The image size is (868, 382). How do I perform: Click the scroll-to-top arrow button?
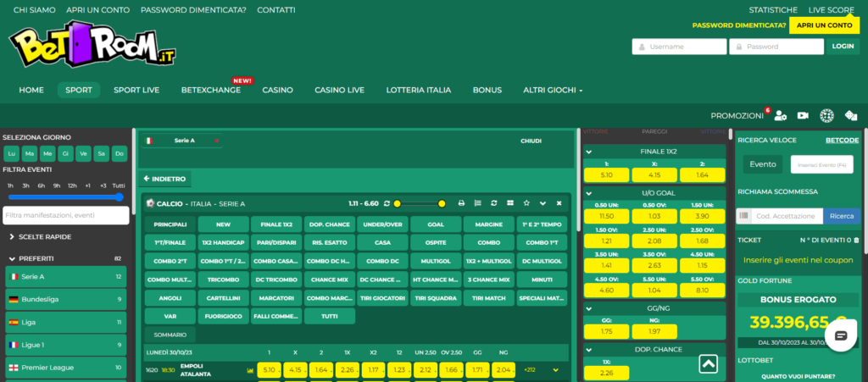coord(708,363)
